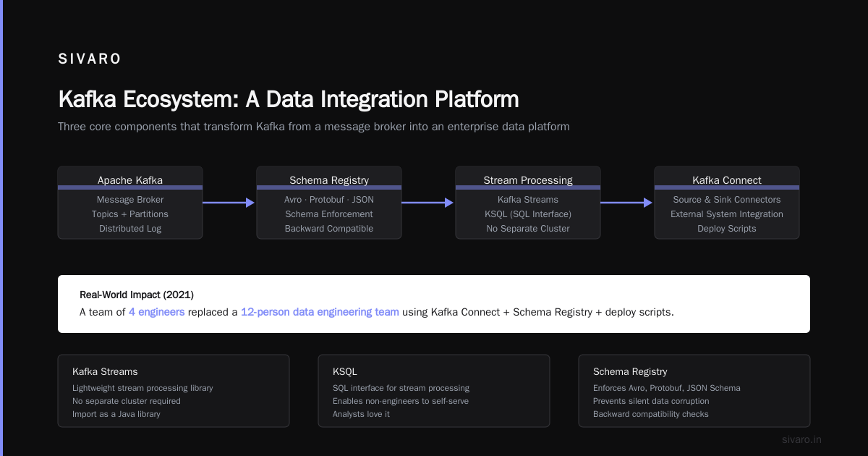This screenshot has height=456, width=868.
Task: Click the SIVARO brand name at top
Action: tap(90, 59)
